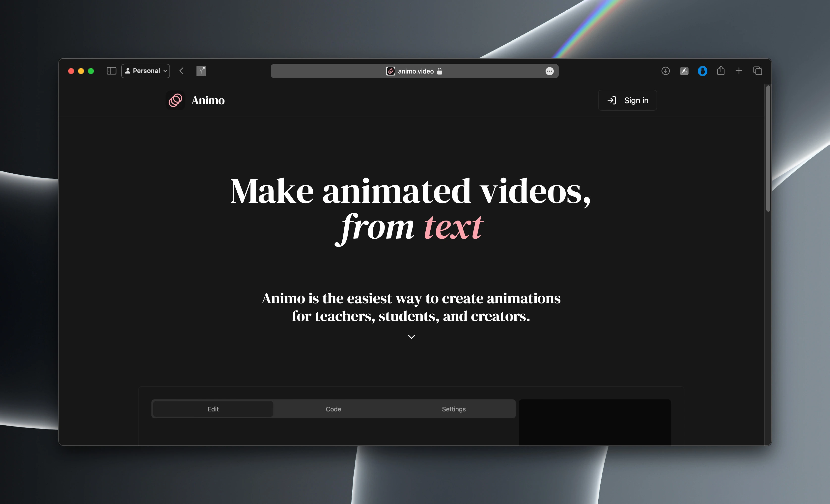
Task: Click the down chevron below the tagline
Action: tap(411, 337)
